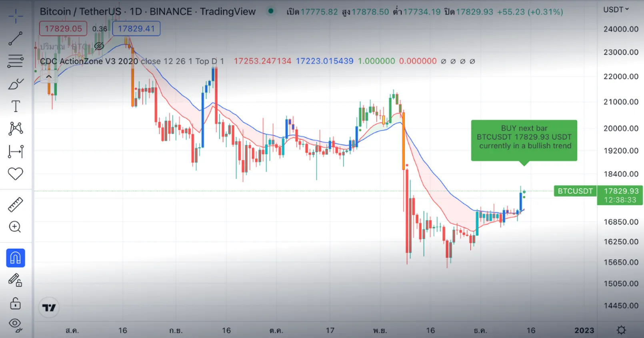The width and height of the screenshot is (644, 338).
Task: Click the change value +55.23 (+0.31%)
Action: point(530,12)
